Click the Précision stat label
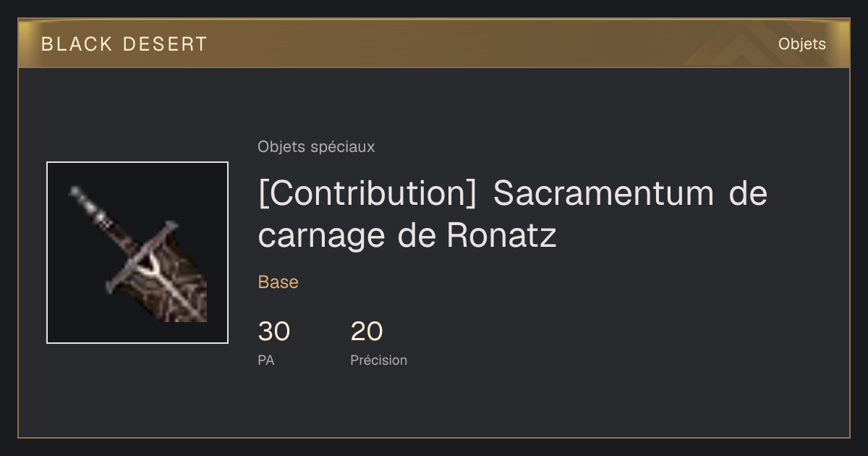 click(x=379, y=360)
